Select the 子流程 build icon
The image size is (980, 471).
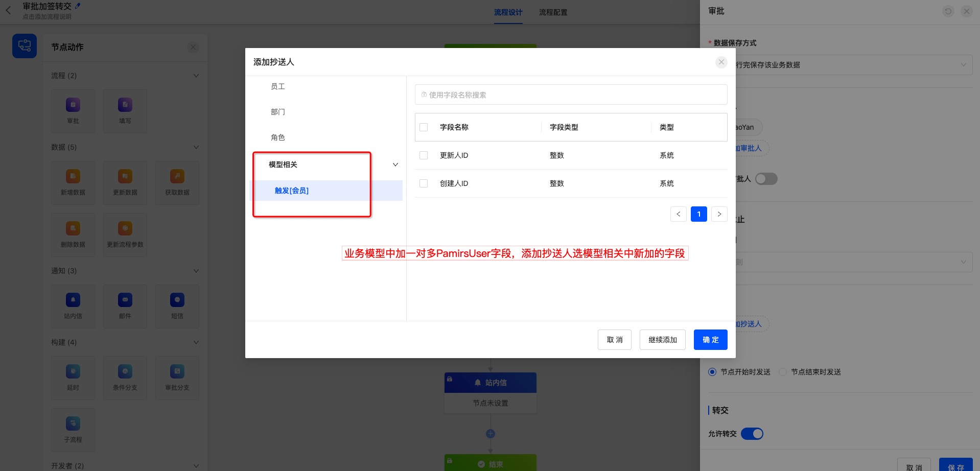73,423
